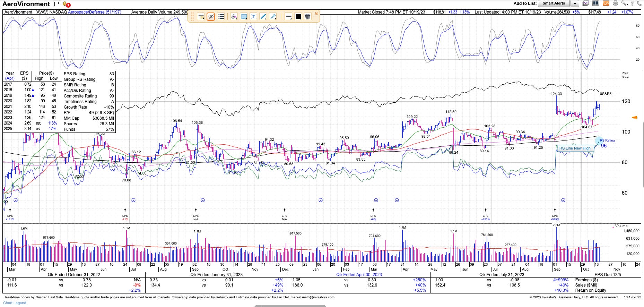Click the EPS Rating 83 row
The image size is (644, 307).
pos(89,74)
